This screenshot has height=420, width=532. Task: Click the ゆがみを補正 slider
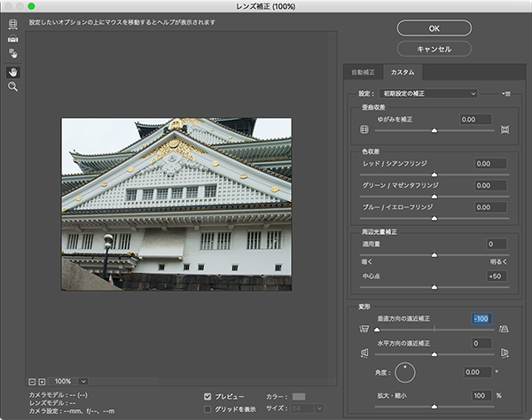pos(434,129)
